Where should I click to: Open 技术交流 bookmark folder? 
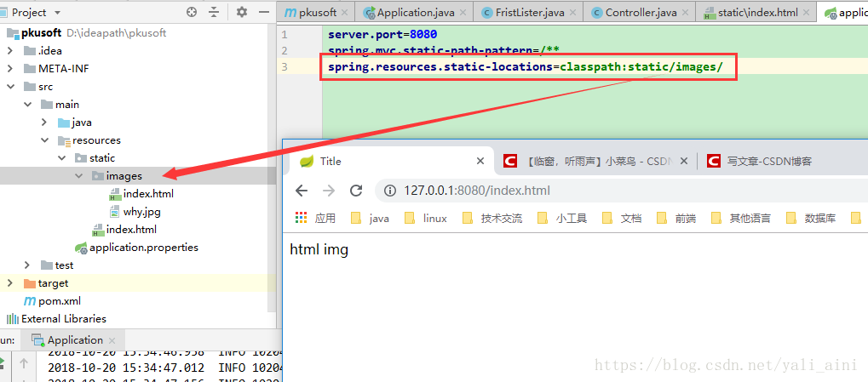tap(492, 219)
